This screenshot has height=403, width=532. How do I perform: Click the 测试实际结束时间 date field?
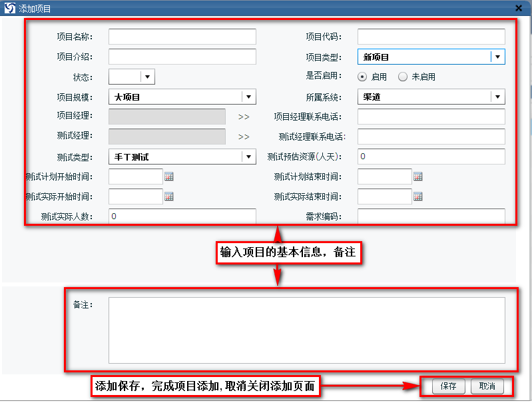tap(385, 197)
